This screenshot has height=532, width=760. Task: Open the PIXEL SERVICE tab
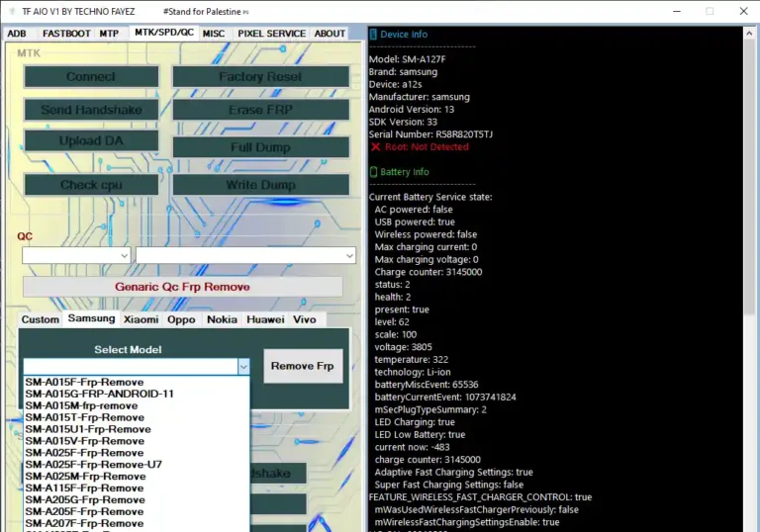point(271,34)
